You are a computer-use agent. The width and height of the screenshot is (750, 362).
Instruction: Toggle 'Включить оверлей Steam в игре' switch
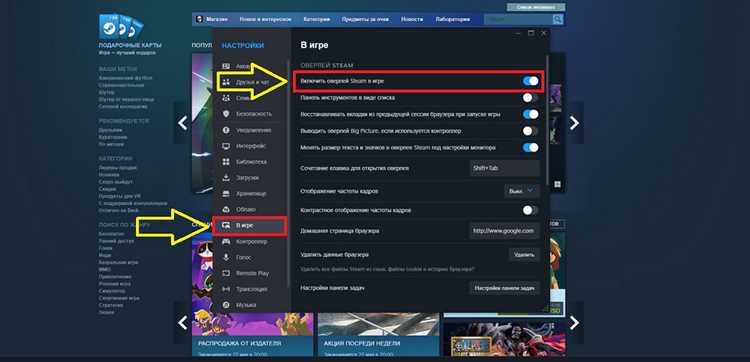530,81
